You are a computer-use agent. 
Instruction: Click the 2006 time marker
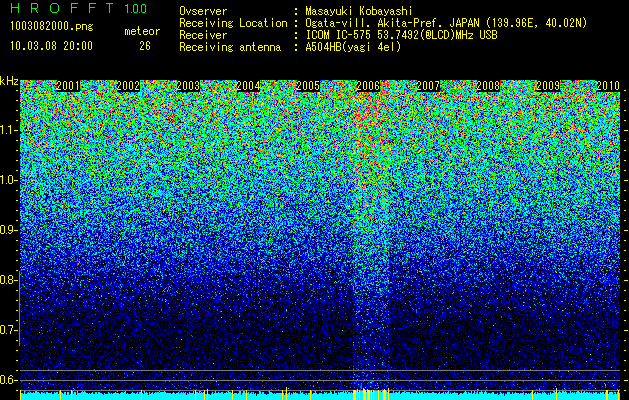pos(368,86)
